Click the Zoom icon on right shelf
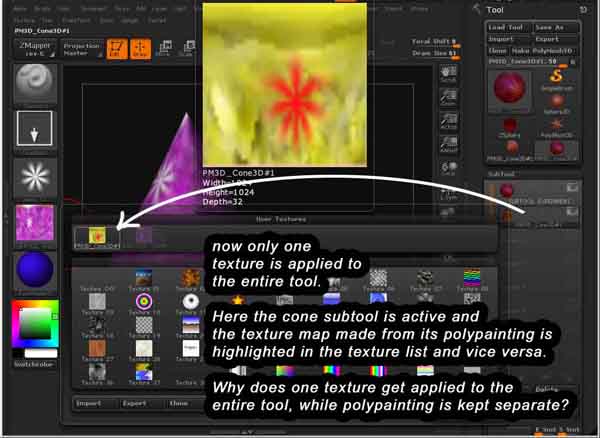This screenshot has width=600, height=438. point(448,97)
